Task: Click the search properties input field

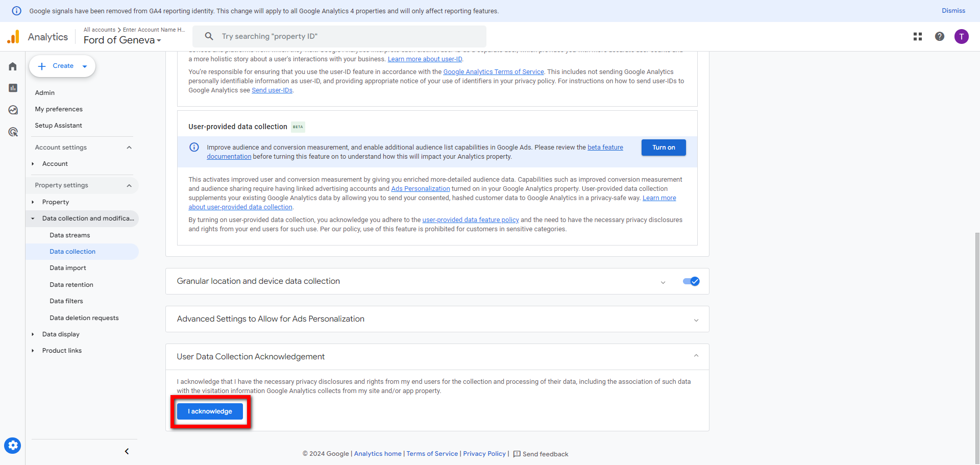Action: click(x=339, y=36)
